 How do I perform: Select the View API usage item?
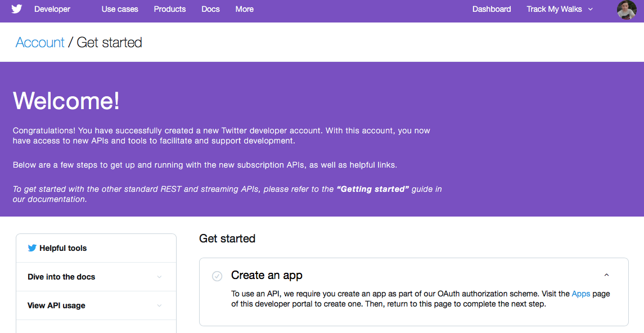click(x=96, y=305)
